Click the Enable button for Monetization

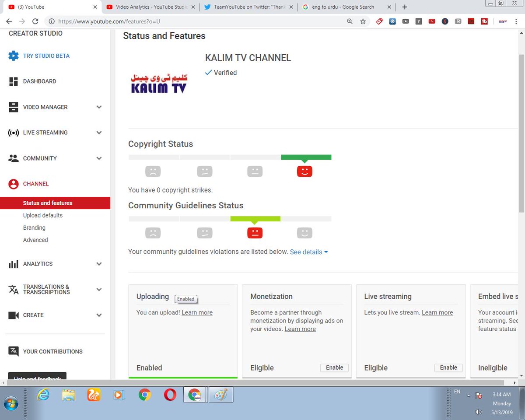click(335, 367)
